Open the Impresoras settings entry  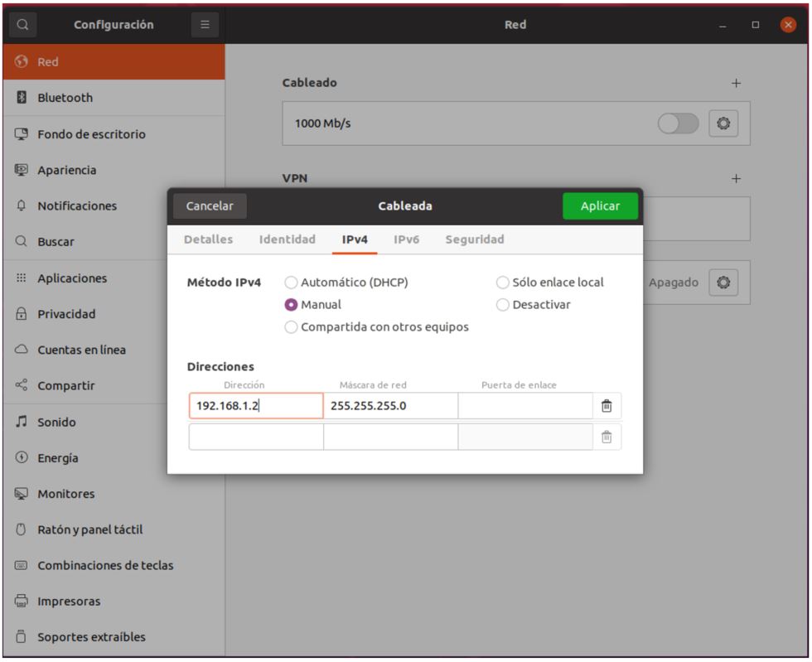pyautogui.click(x=114, y=601)
